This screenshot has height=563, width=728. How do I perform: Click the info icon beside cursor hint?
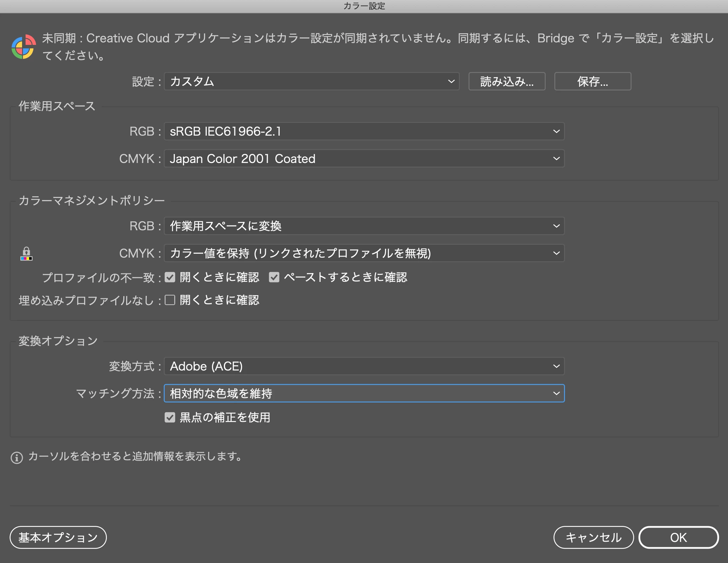click(x=17, y=457)
